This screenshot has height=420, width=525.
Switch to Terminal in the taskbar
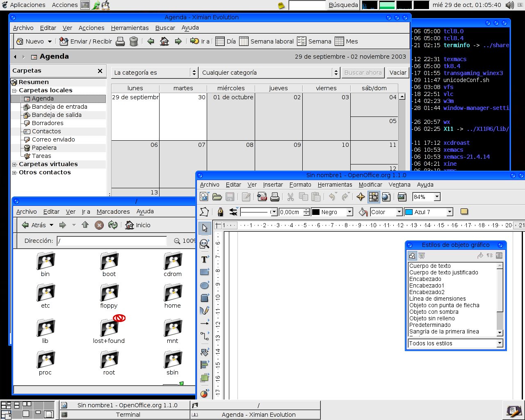tap(125, 415)
